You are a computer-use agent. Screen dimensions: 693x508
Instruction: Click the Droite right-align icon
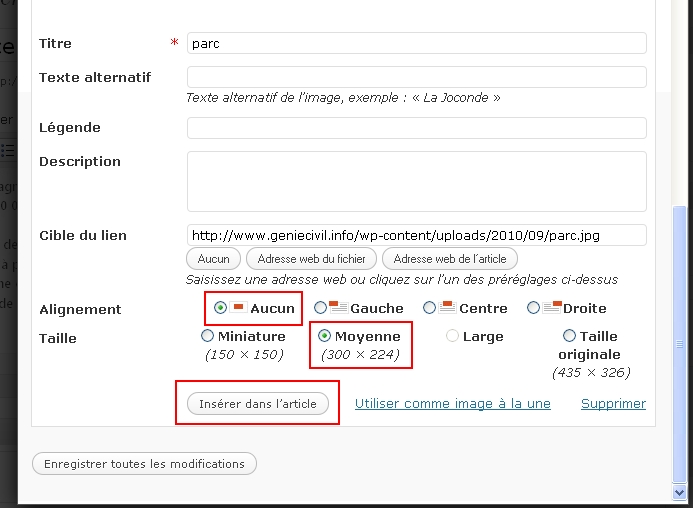point(552,307)
